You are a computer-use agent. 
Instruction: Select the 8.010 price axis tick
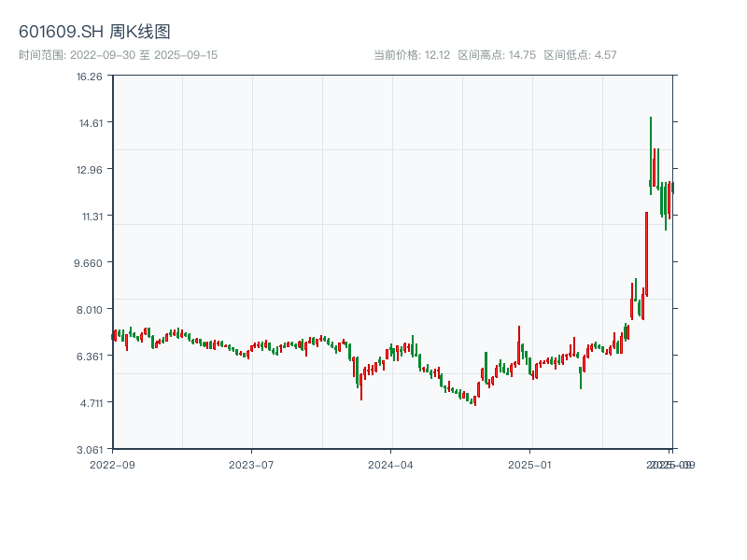click(x=90, y=310)
